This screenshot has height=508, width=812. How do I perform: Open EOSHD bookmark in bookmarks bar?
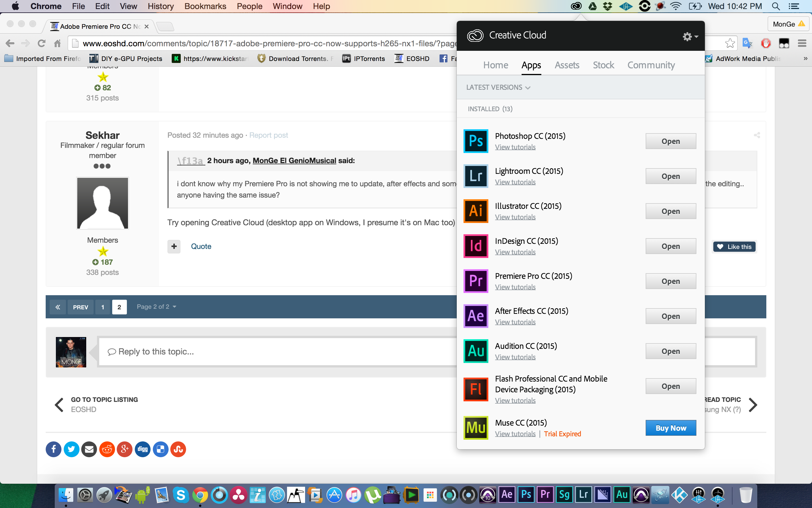tap(412, 58)
